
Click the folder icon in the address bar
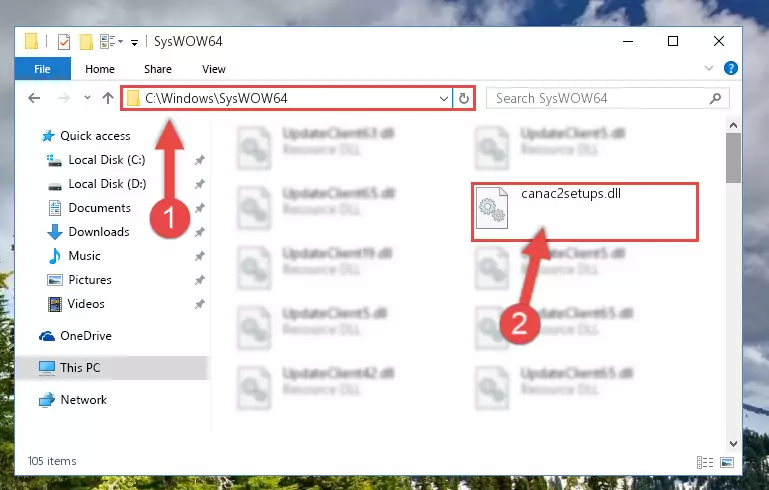coord(132,99)
